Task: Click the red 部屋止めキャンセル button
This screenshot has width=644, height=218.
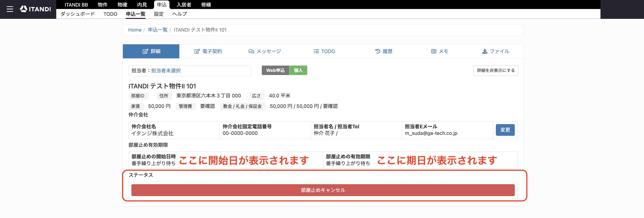Action: point(323,190)
